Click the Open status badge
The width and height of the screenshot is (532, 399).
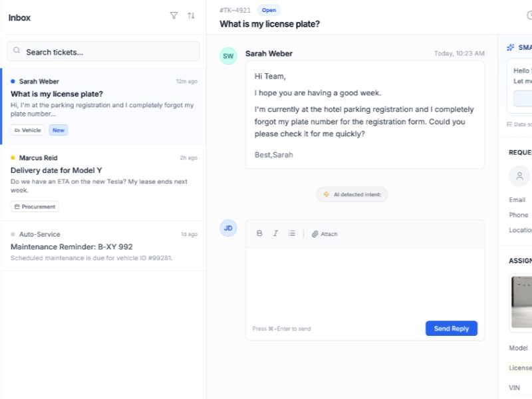click(269, 10)
